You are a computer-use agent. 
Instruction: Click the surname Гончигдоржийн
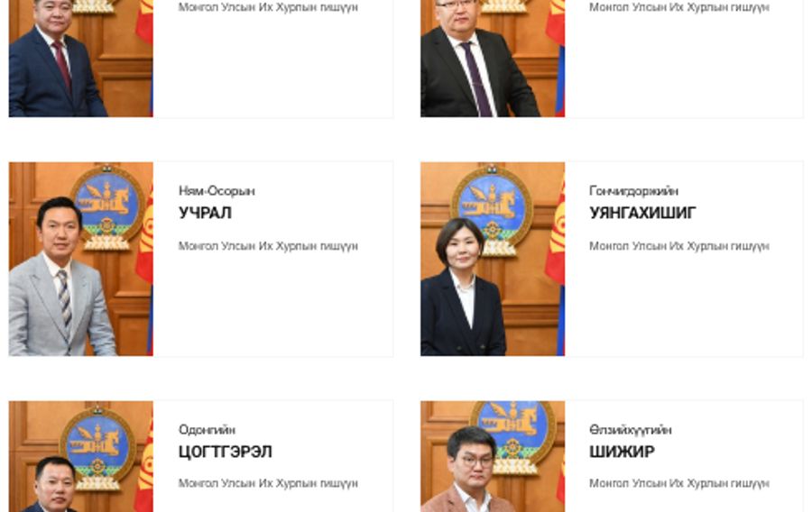point(634,191)
